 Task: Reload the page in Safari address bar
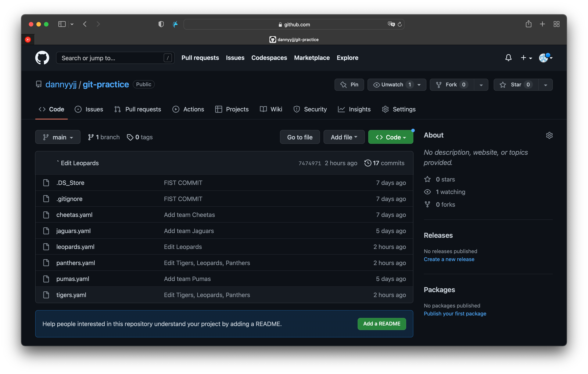tap(400, 24)
